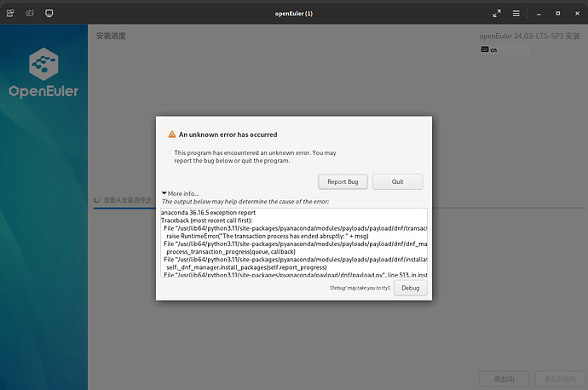Toggle fullscreen with the expand arrows icon
The width and height of the screenshot is (588, 390).
(497, 14)
